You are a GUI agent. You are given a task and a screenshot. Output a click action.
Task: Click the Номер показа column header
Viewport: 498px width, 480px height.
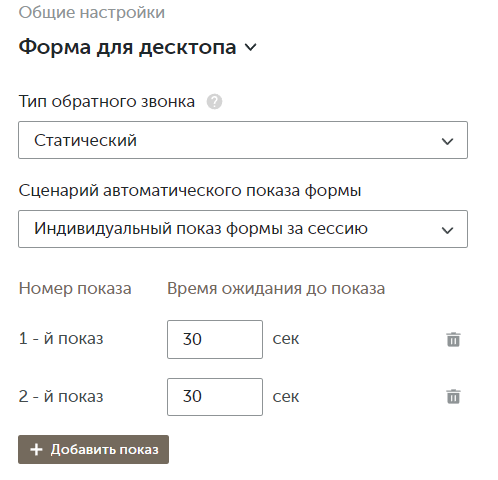coord(75,289)
